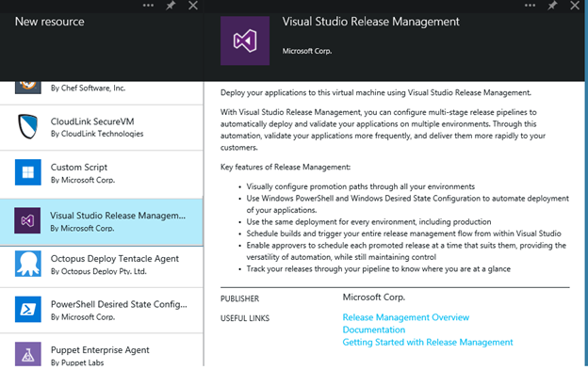Click the PowerShell Desired State Config icon

click(x=28, y=310)
